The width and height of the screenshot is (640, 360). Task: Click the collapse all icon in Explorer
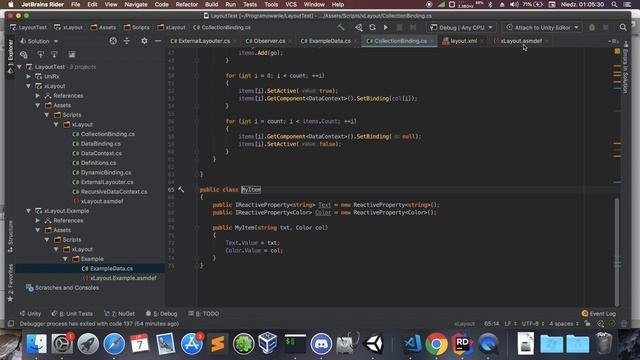(x=127, y=41)
